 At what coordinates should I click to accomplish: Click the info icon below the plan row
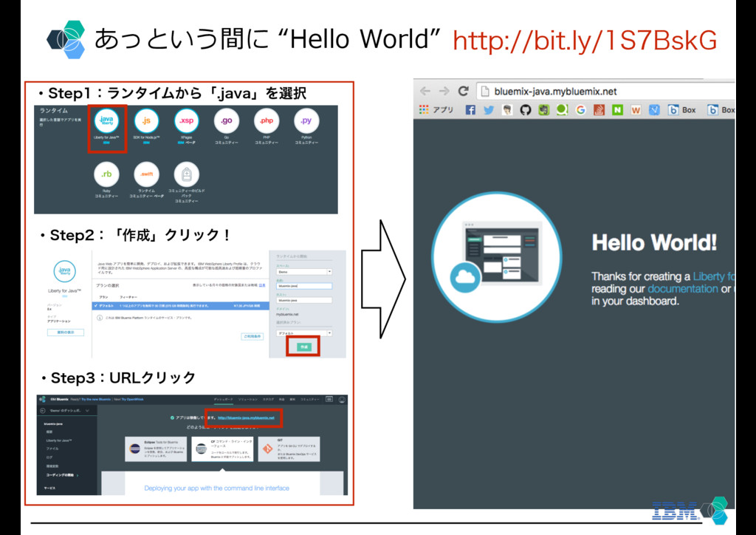[100, 318]
